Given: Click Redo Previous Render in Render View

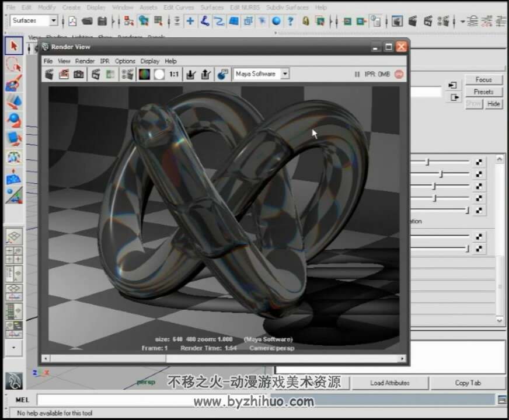Looking at the screenshot, I should (50, 75).
